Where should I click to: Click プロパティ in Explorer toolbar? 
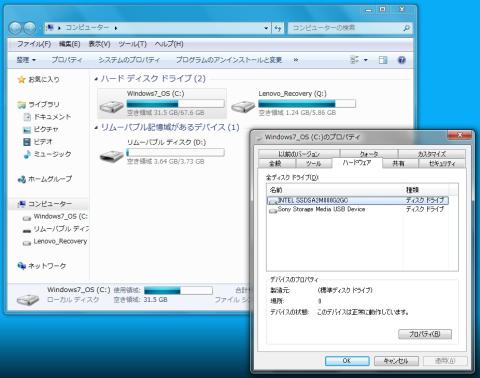(67, 60)
